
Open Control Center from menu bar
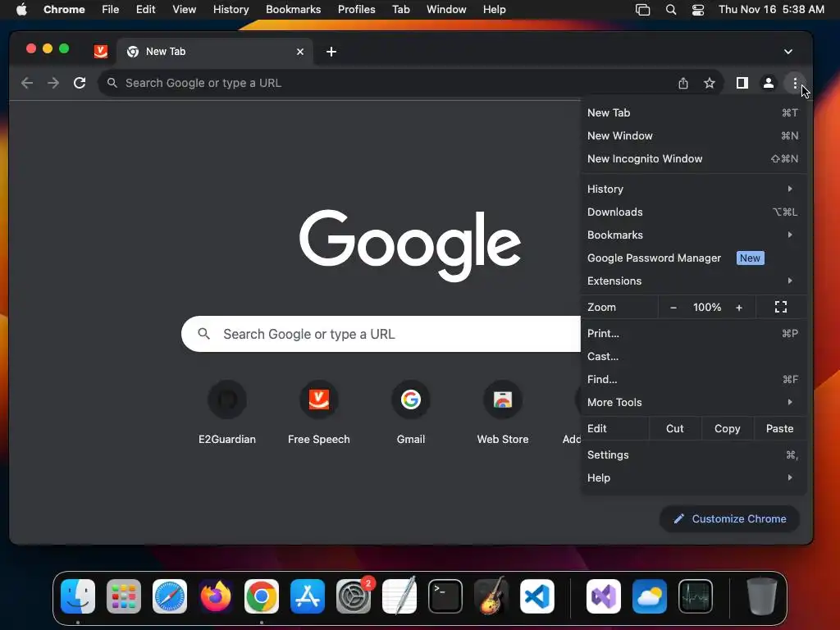697,9
